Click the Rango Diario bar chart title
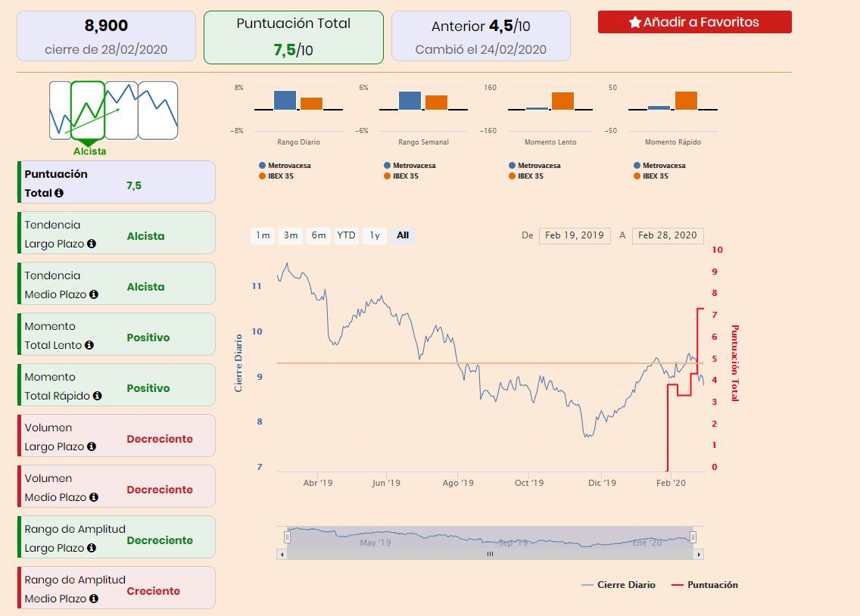Screen dimensions: 860x616 click(x=298, y=142)
